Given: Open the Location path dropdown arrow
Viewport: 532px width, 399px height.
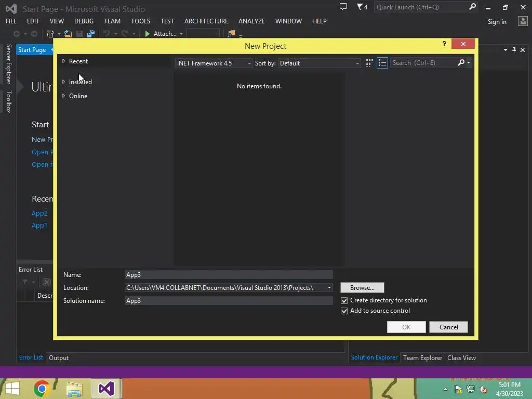Looking at the screenshot, I should [329, 288].
